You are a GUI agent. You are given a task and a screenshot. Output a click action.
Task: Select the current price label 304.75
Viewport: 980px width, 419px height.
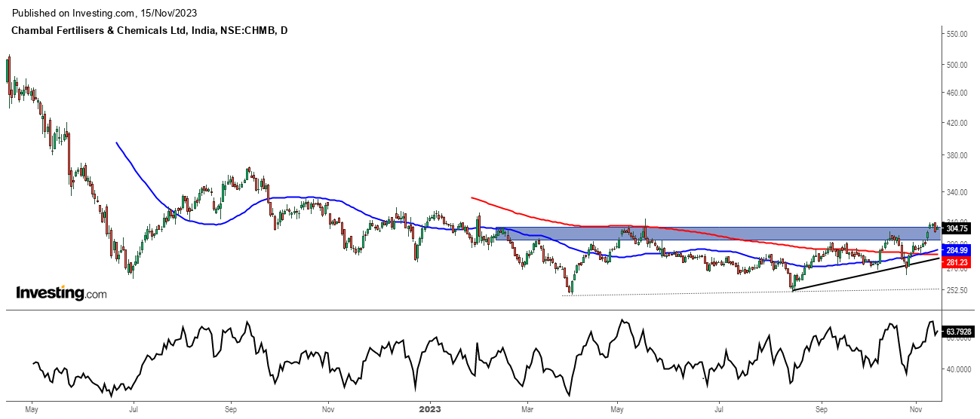tap(957, 228)
